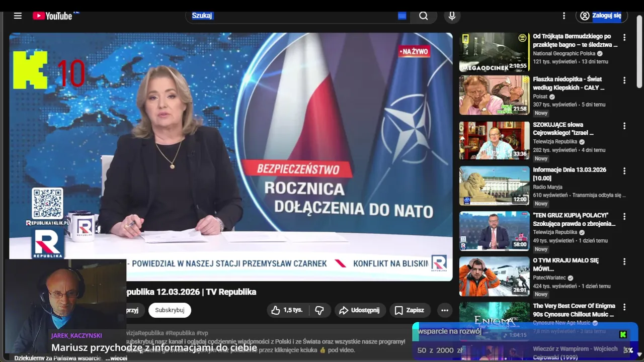Open Cejrowski SZOKUJĄCE słowa thumbnail
This screenshot has height=362, width=644.
(x=494, y=141)
